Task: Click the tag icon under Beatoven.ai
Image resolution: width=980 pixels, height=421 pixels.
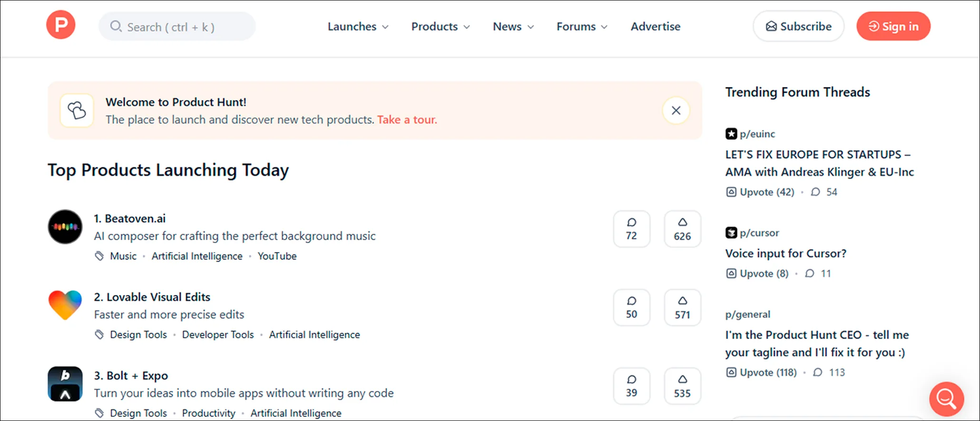Action: 99,256
